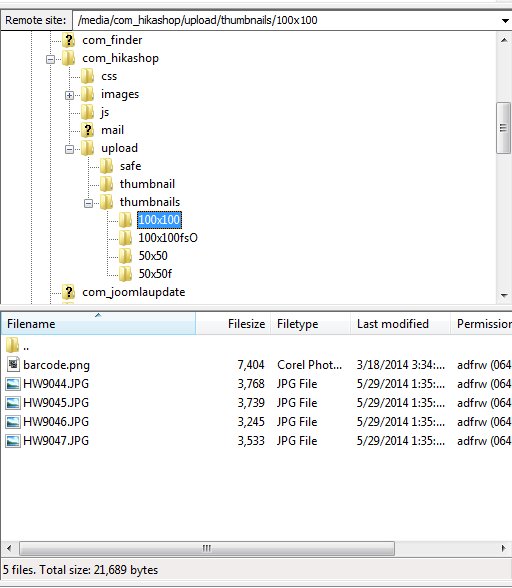512x588 pixels.
Task: Click the 50x50f folder icon
Action: 125,274
